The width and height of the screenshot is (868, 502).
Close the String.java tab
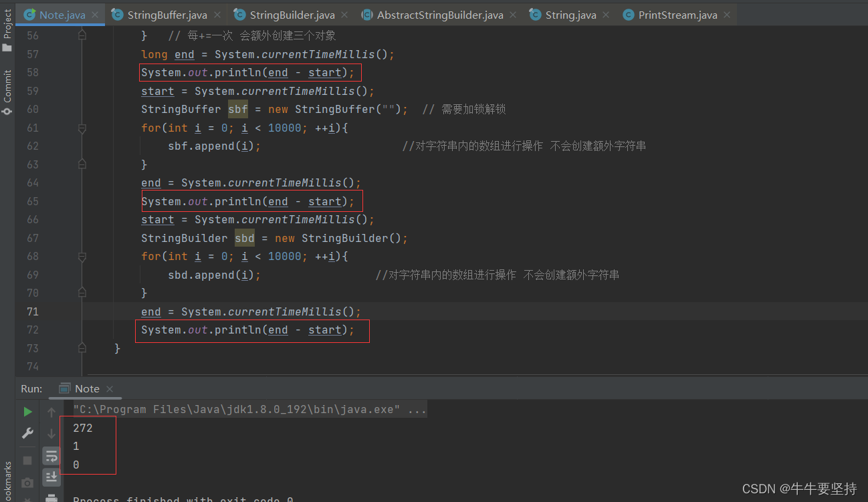[x=605, y=15]
